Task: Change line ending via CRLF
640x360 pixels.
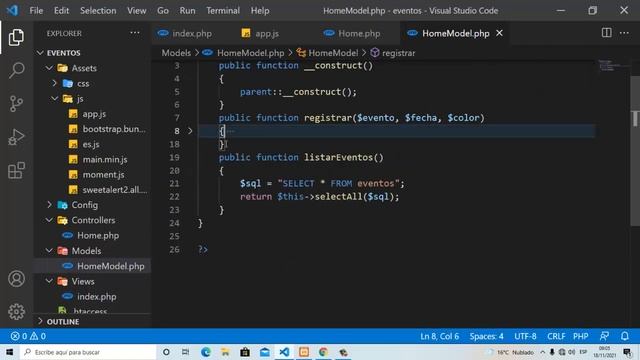Action: point(556,336)
